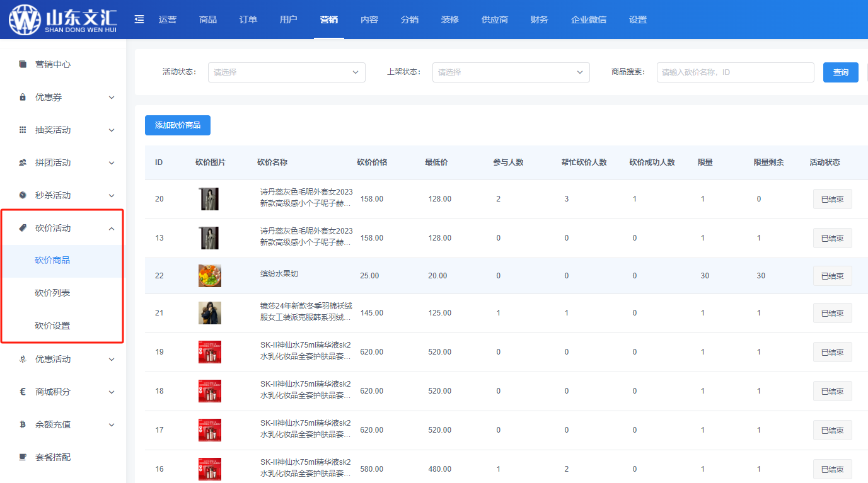The width and height of the screenshot is (868, 483).
Task: Open the 企业微信 top menu
Action: (x=589, y=20)
